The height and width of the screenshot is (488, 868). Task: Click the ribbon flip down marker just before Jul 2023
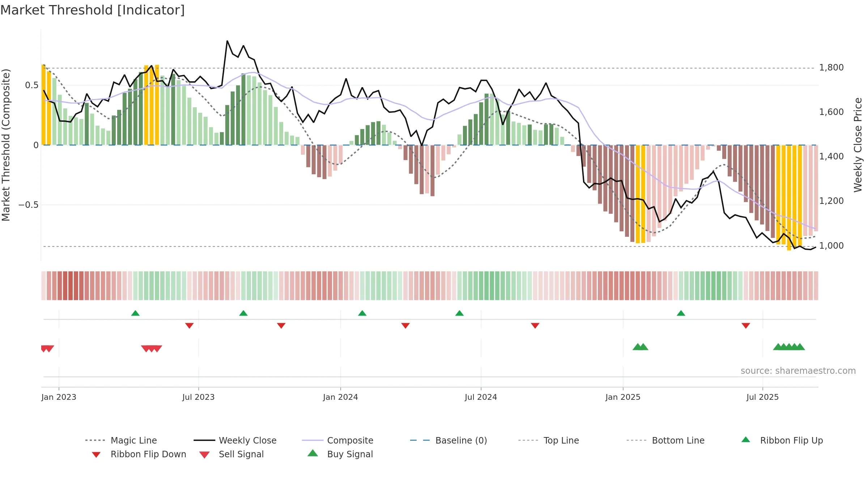(x=189, y=326)
